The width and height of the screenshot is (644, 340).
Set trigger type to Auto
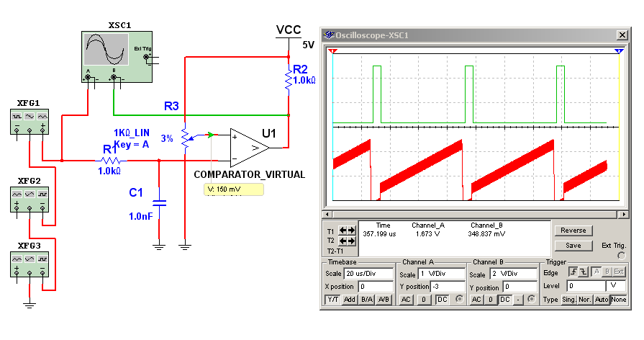click(x=602, y=299)
